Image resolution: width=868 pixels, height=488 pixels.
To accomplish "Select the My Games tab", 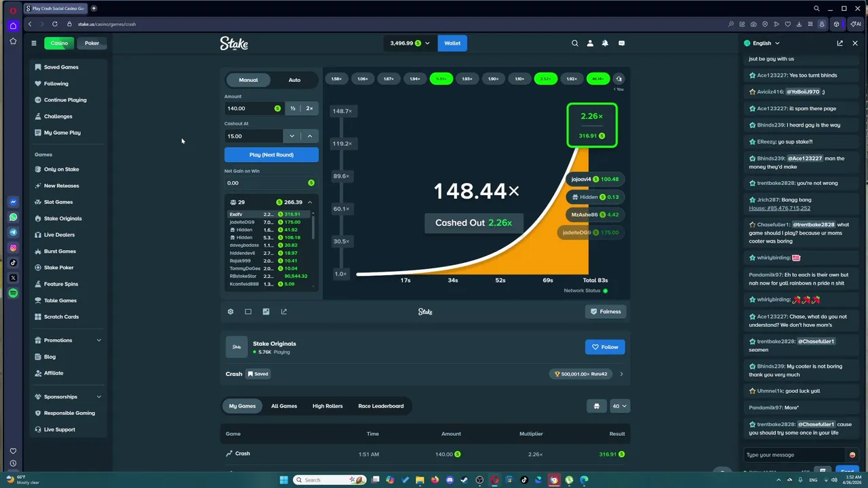I will click(x=242, y=406).
